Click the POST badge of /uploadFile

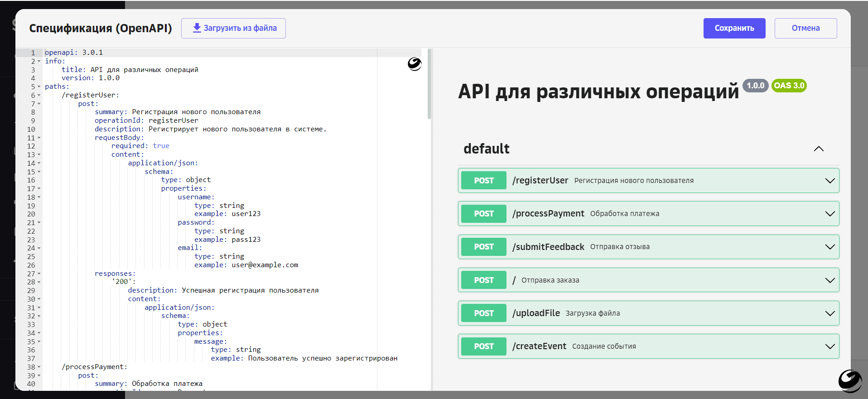click(x=484, y=313)
